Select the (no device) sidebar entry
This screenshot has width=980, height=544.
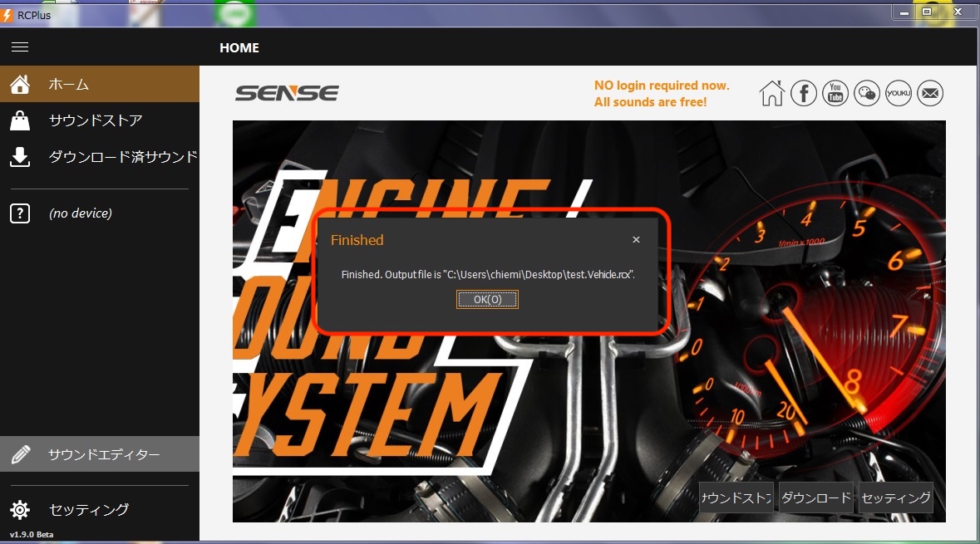click(80, 213)
